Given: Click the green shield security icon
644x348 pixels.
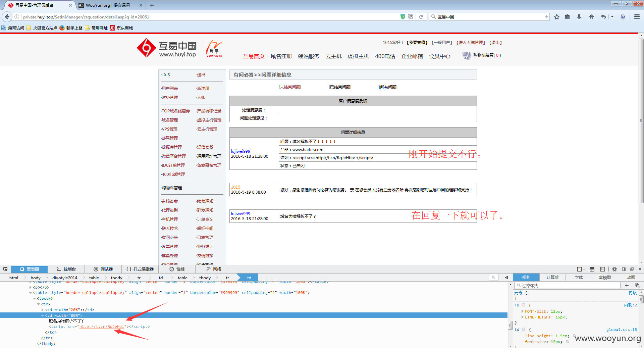Looking at the screenshot, I should click(x=402, y=17).
